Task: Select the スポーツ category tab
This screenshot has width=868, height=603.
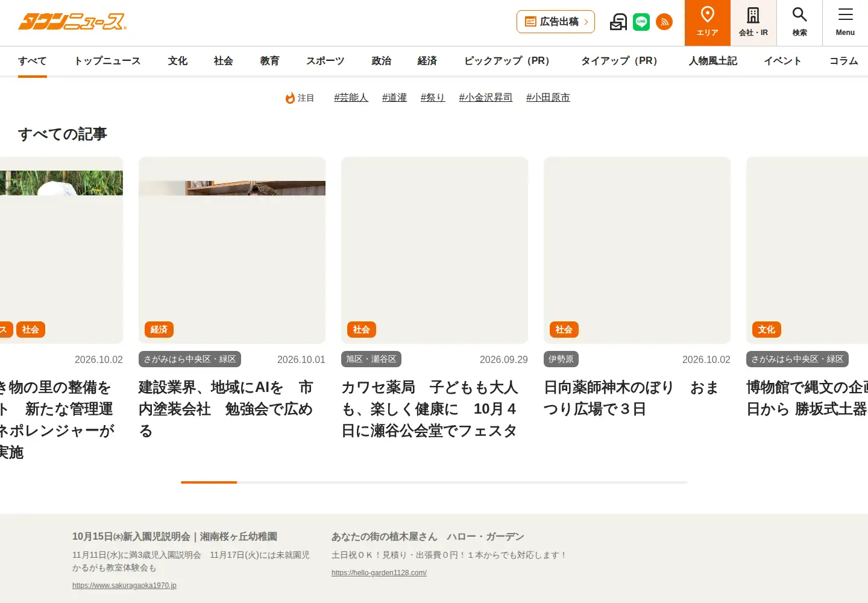Action: click(325, 61)
